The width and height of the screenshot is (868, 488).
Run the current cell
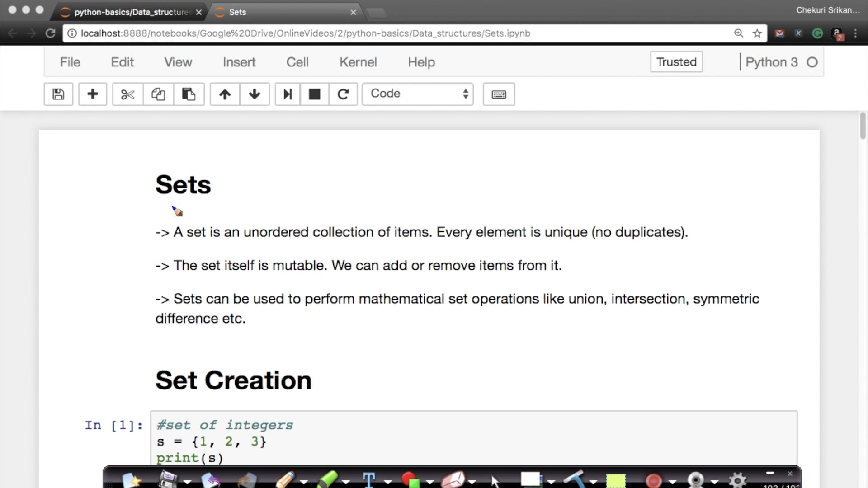tap(288, 94)
